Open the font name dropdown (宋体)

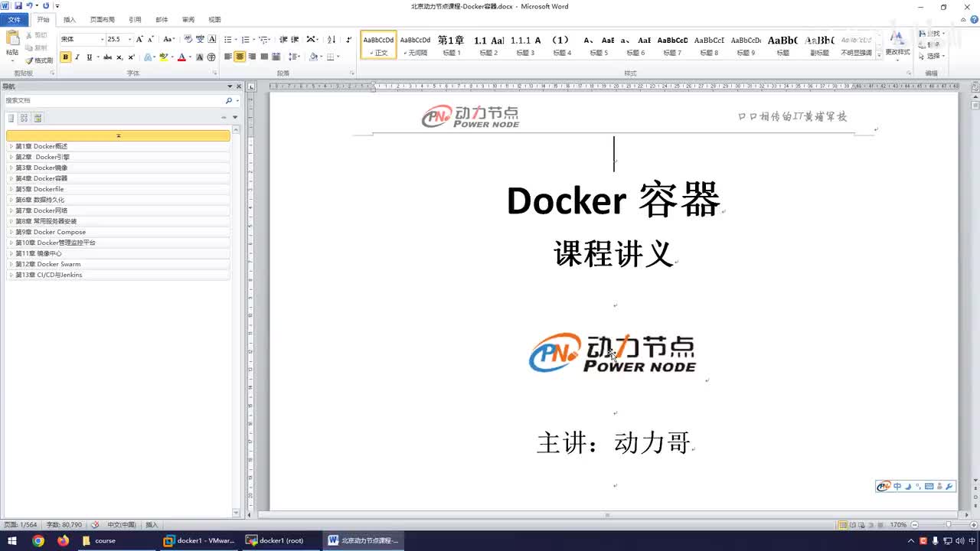(102, 39)
